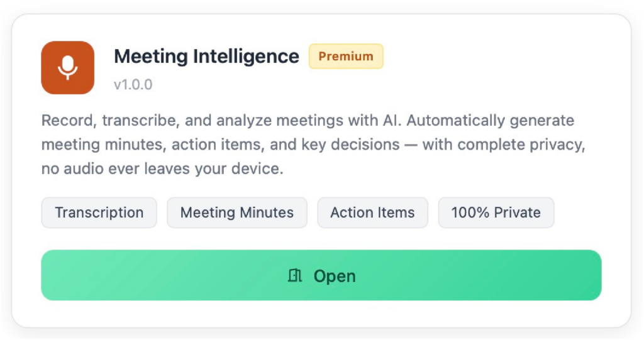
Task: Click the "complete privacy" phrase
Action: (521, 145)
